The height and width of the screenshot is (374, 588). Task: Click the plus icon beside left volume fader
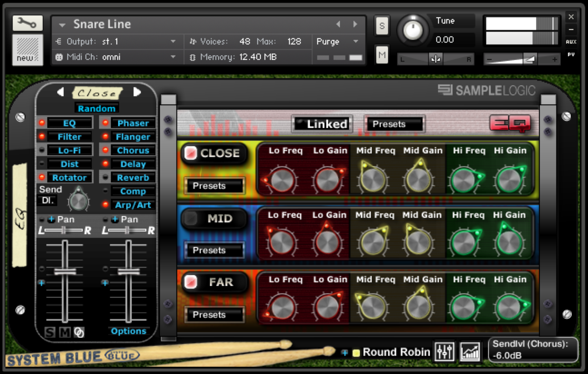41,283
